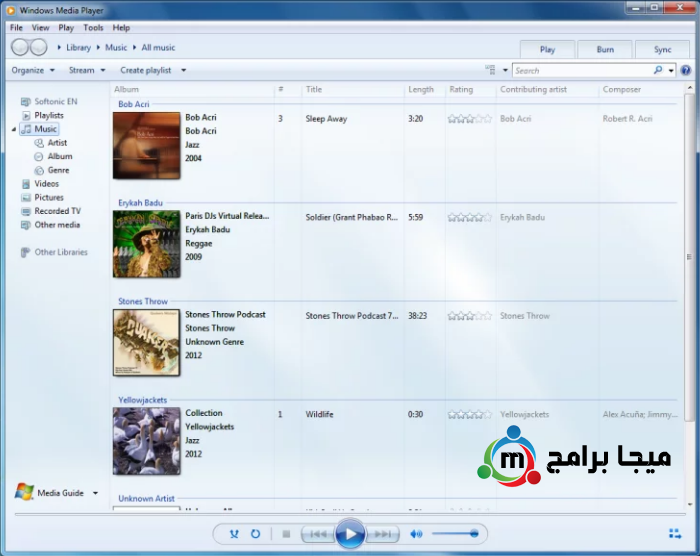700x556 pixels.
Task: Collapse the Music tree node arrow
Action: pos(14,130)
